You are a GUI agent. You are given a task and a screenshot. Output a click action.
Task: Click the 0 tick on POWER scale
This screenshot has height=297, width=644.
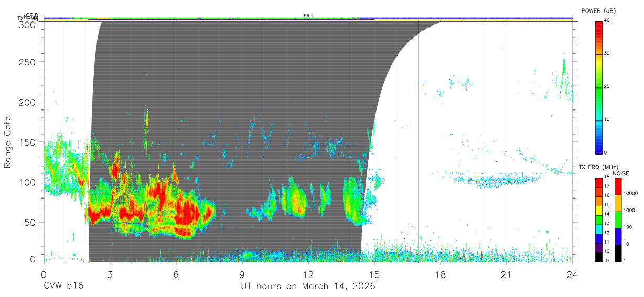point(605,152)
